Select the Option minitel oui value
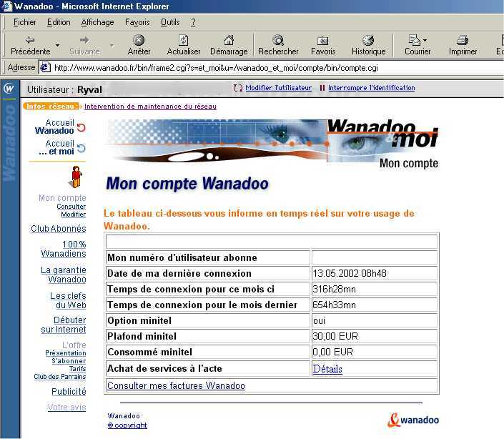The image size is (504, 439). click(319, 320)
